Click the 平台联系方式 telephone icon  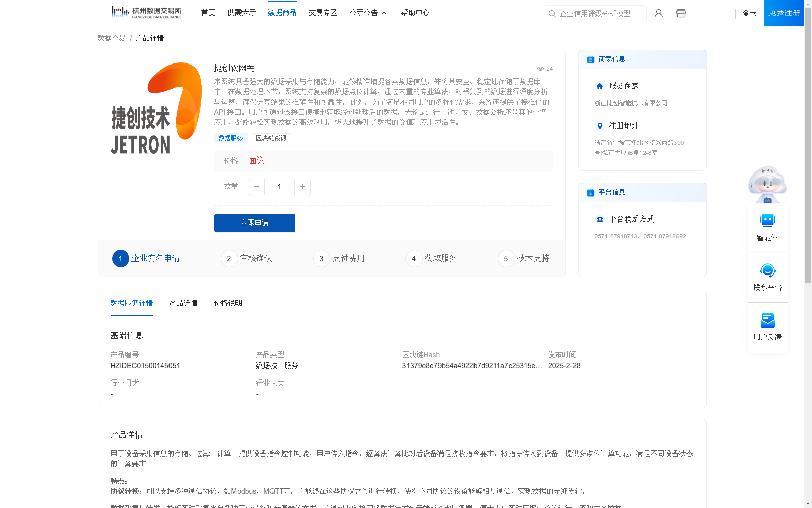click(x=600, y=219)
